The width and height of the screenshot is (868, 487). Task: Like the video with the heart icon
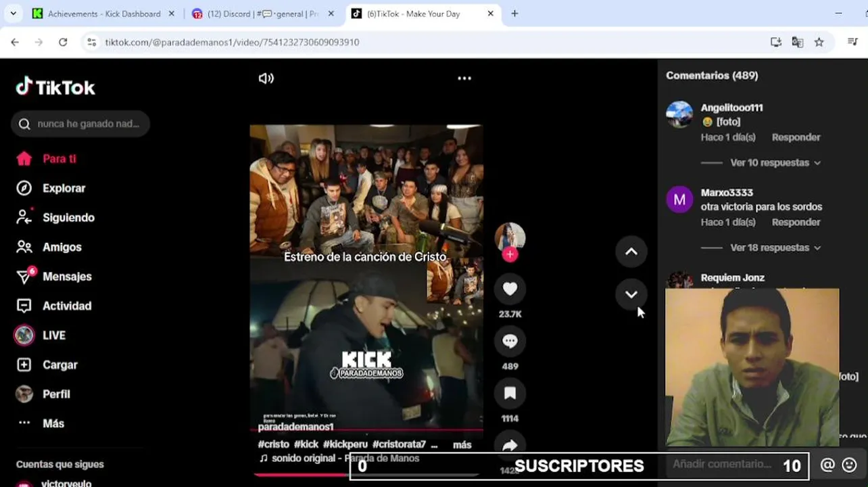(x=510, y=289)
